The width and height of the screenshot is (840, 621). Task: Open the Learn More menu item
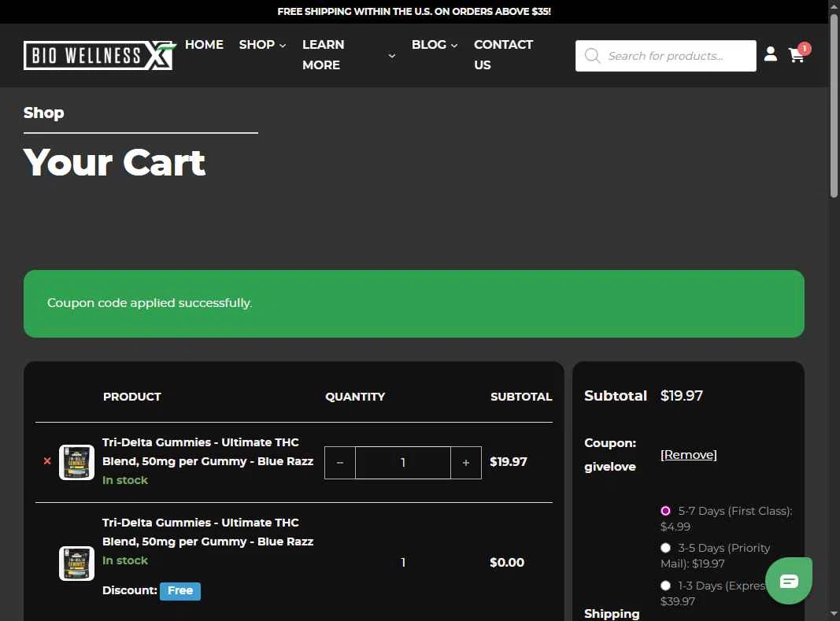[324, 54]
